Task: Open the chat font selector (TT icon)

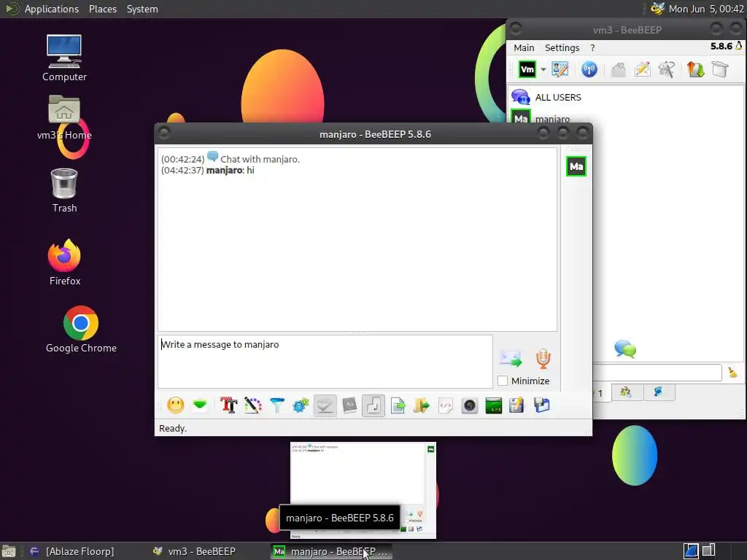Action: click(228, 405)
